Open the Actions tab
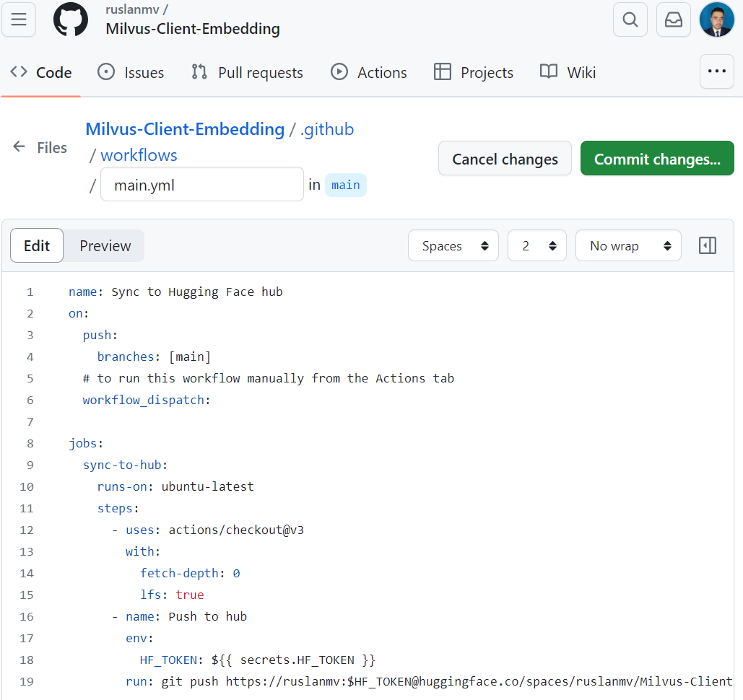743x700 pixels. (x=369, y=72)
